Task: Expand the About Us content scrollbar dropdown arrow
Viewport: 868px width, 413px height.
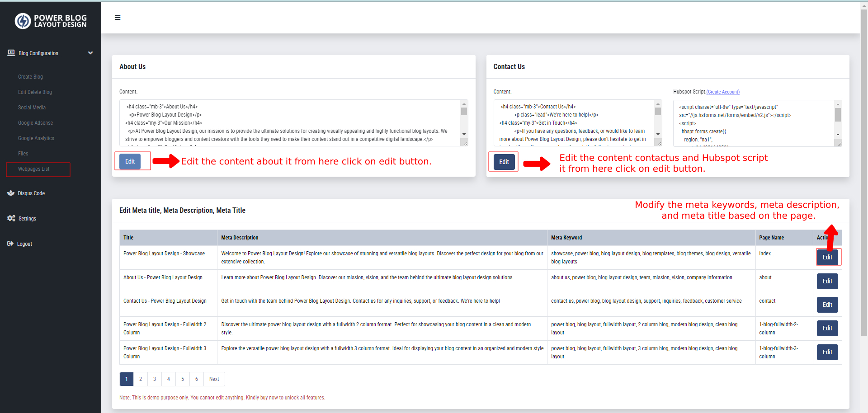Action: click(464, 134)
